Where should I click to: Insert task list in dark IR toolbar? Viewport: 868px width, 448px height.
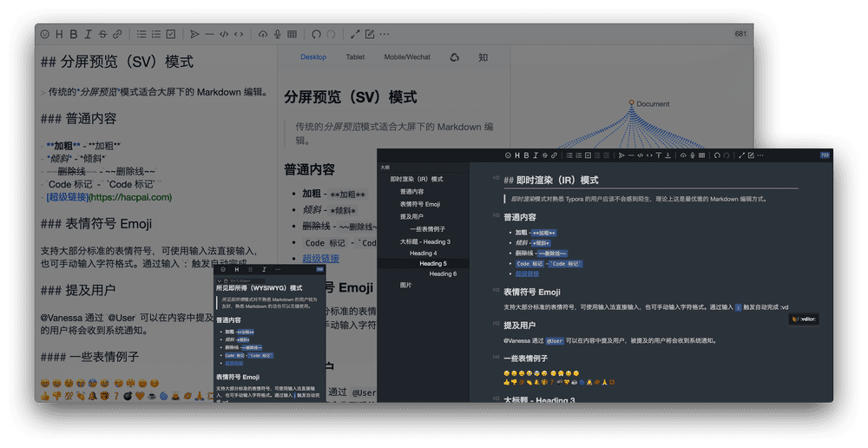point(588,155)
